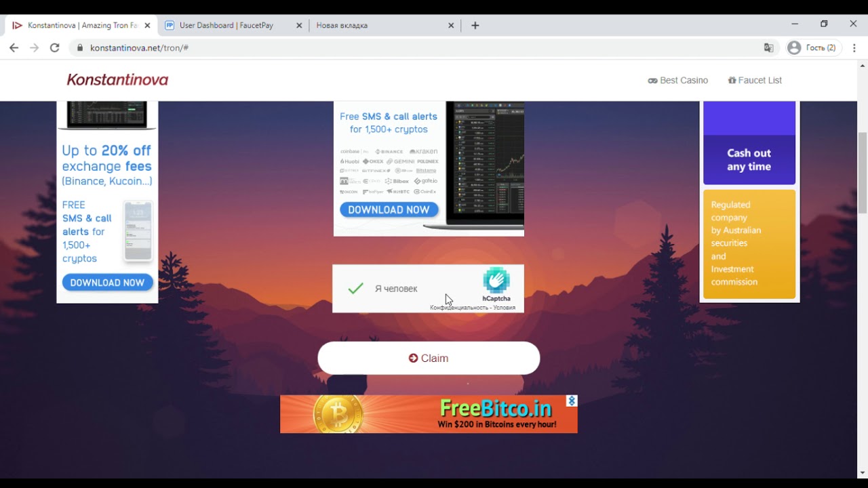868x488 pixels.
Task: Open the Best Casino link
Action: (678, 80)
